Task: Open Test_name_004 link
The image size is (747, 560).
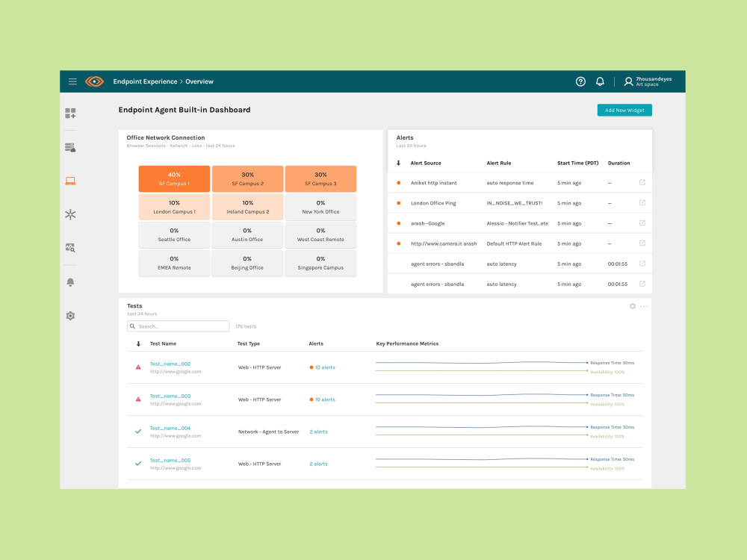Action: (x=170, y=428)
